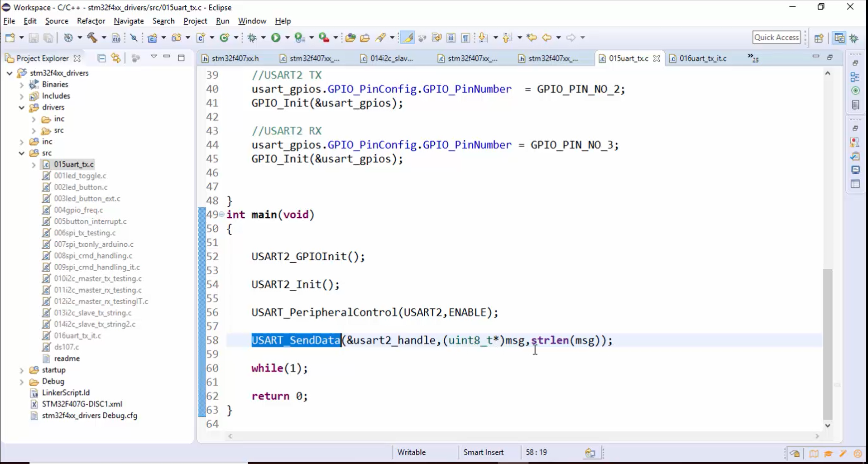Click the Previous Annotation arrow icon
Image resolution: width=868 pixels, height=464 pixels.
tap(507, 38)
